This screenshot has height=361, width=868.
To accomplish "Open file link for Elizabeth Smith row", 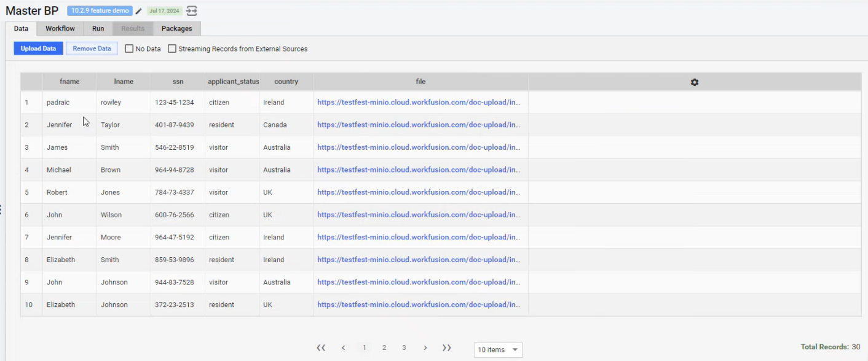I will pyautogui.click(x=419, y=260).
